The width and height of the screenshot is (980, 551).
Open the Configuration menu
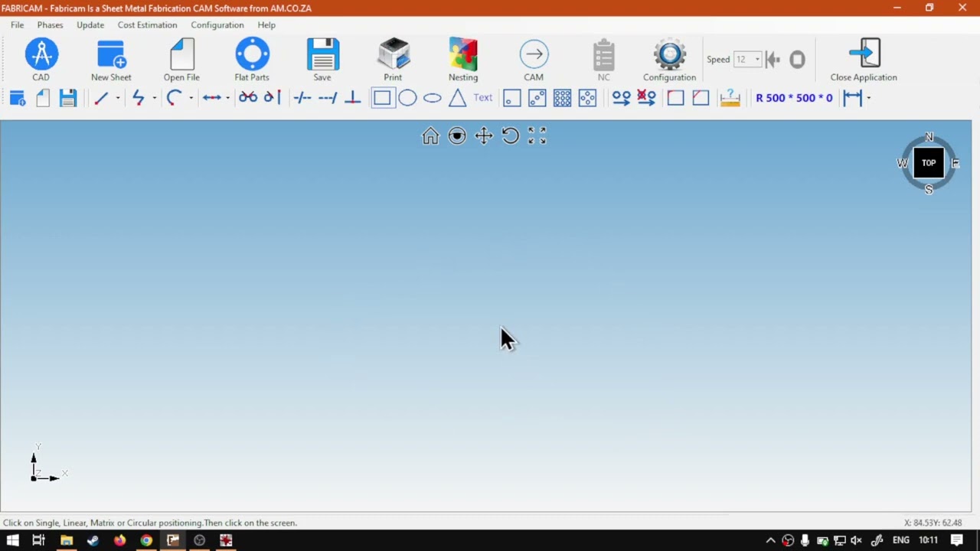pos(217,24)
